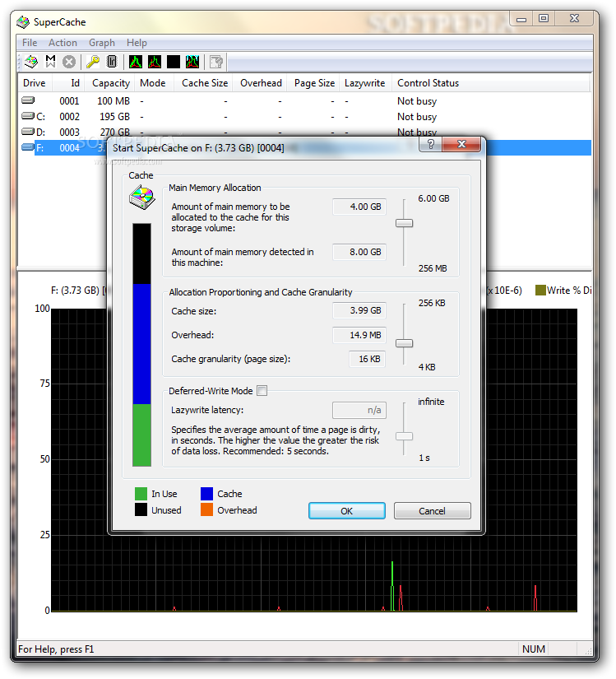Click the 'Not busy' status of C: row
The image size is (616, 679).
point(417,117)
